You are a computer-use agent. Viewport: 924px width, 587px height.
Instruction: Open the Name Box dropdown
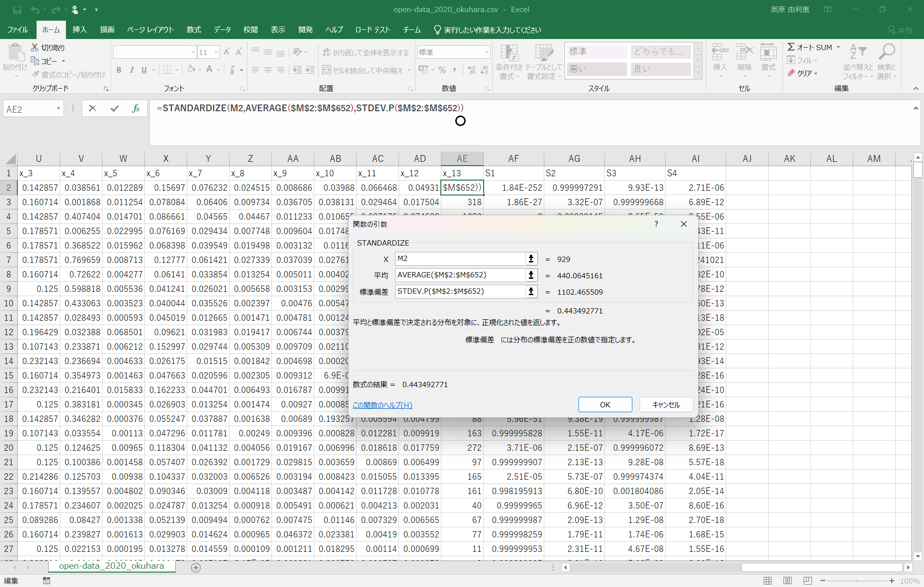click(x=58, y=109)
